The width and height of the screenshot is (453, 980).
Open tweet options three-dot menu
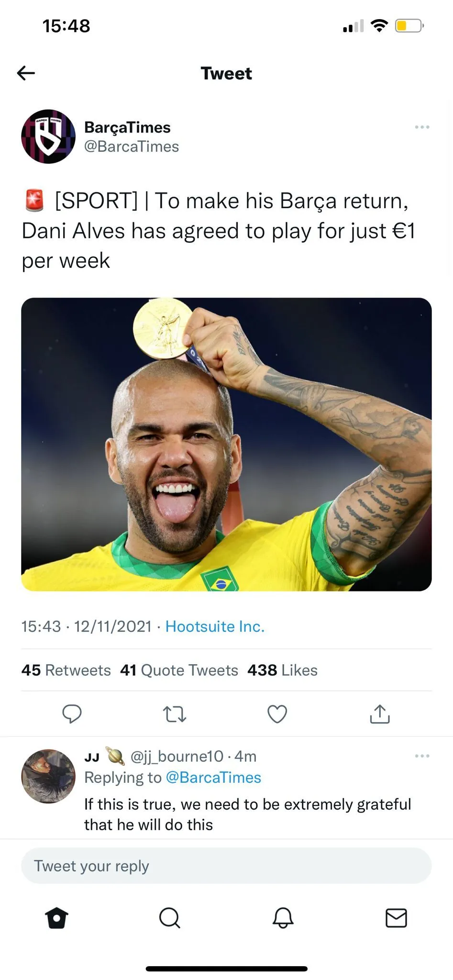pyautogui.click(x=422, y=127)
